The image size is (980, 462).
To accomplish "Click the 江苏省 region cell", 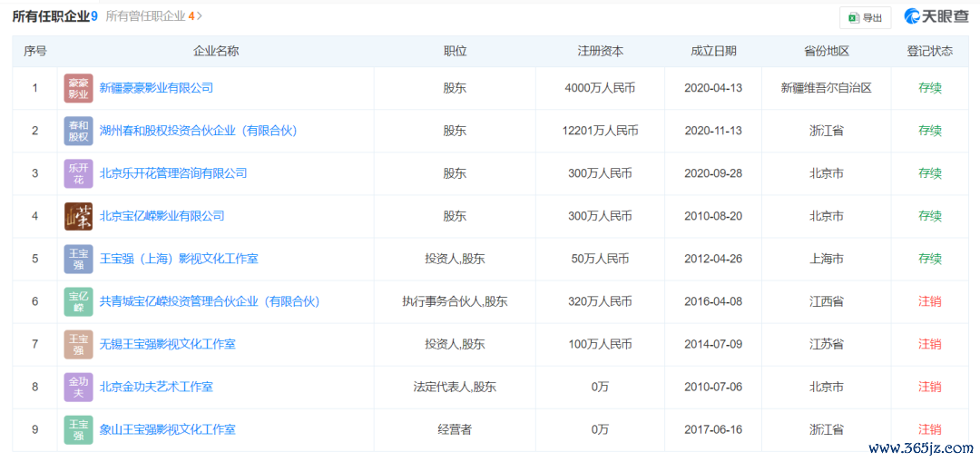I will point(827,344).
